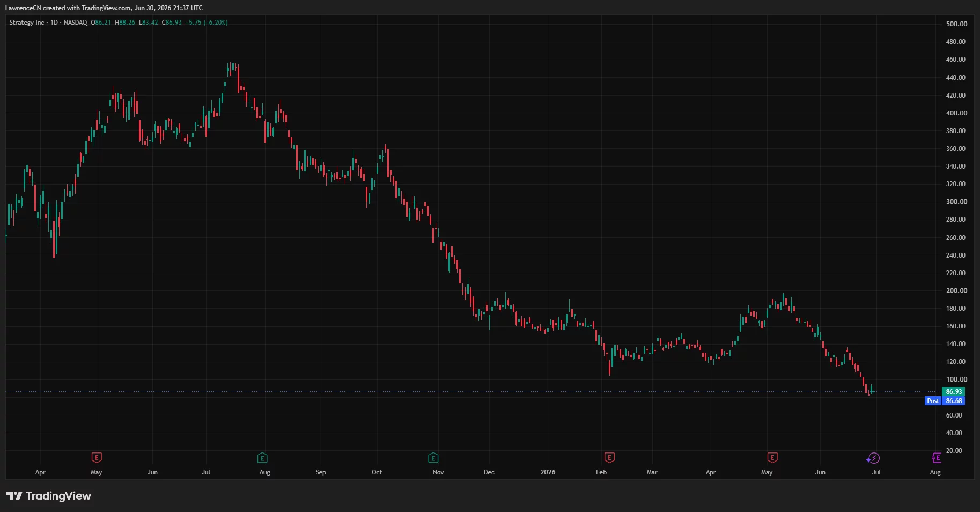
Task: Click the 300.00 price axis label
Action: [956, 202]
